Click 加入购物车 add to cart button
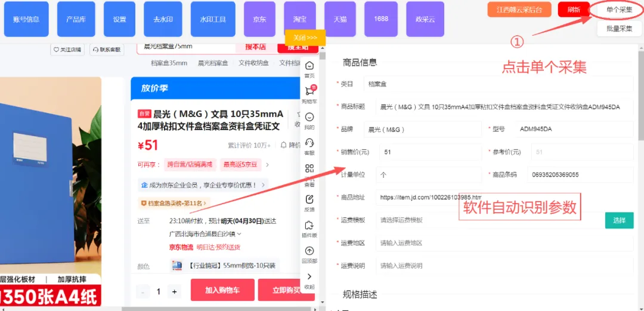This screenshot has width=644, height=311. tap(222, 291)
